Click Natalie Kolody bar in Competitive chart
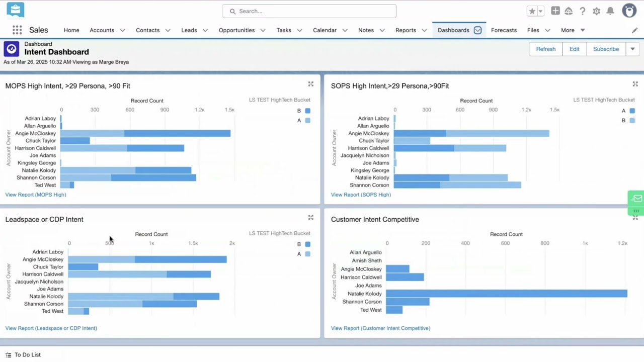 (x=507, y=294)
